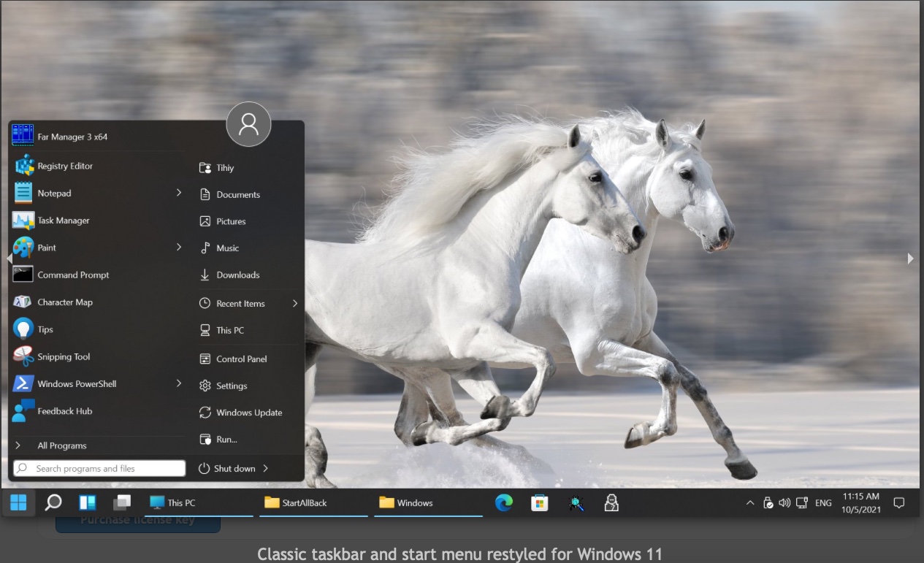The width and height of the screenshot is (924, 563).
Task: Show hidden system tray icons
Action: 749,503
